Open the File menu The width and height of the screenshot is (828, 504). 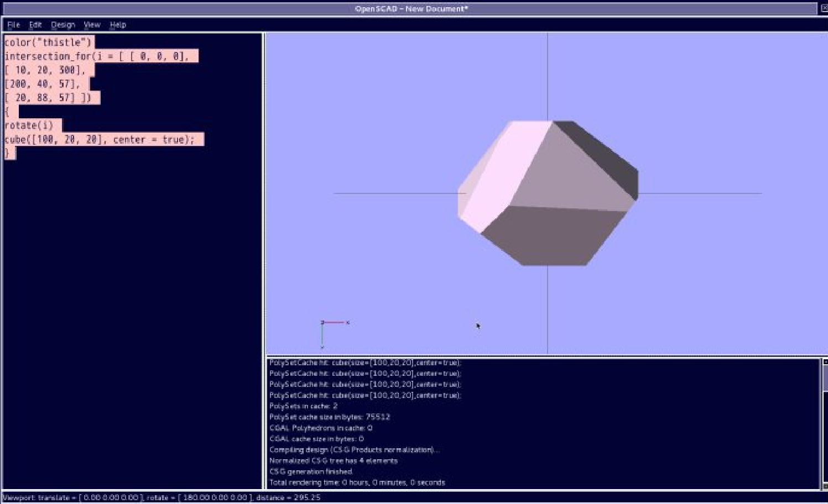[x=13, y=25]
